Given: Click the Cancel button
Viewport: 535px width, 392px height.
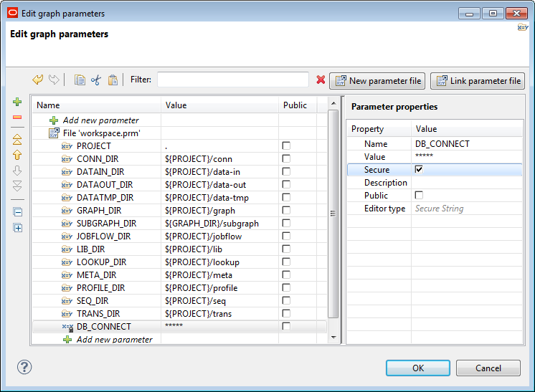Looking at the screenshot, I should point(488,368).
